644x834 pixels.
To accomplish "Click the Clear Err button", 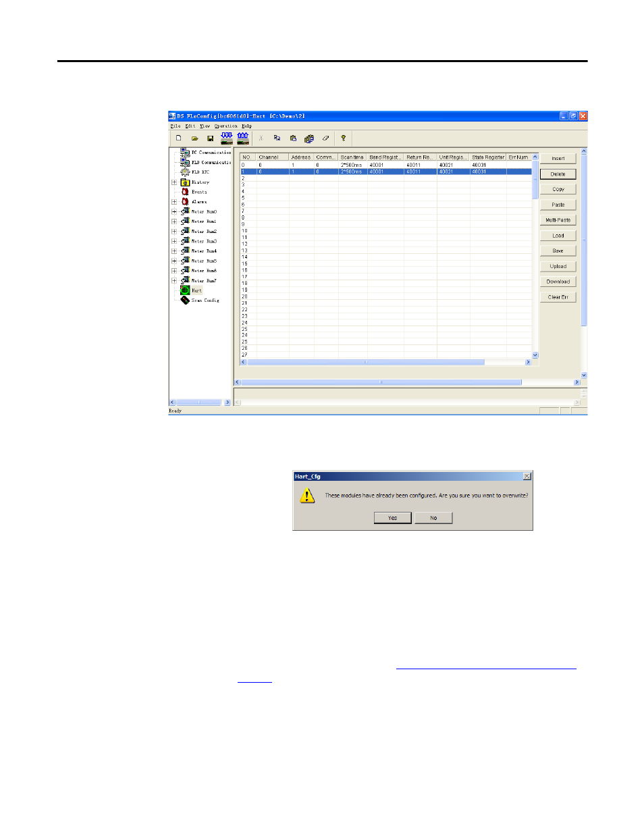I will [558, 297].
